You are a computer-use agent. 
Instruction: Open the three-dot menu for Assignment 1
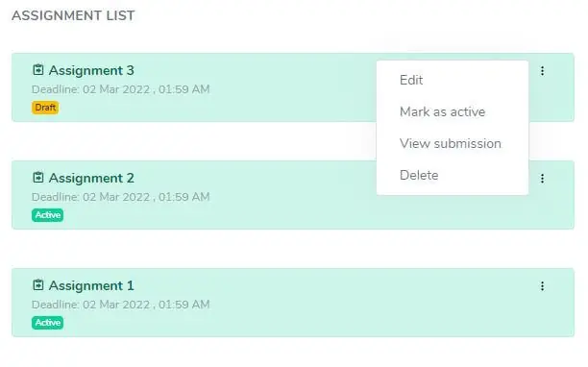click(x=542, y=286)
